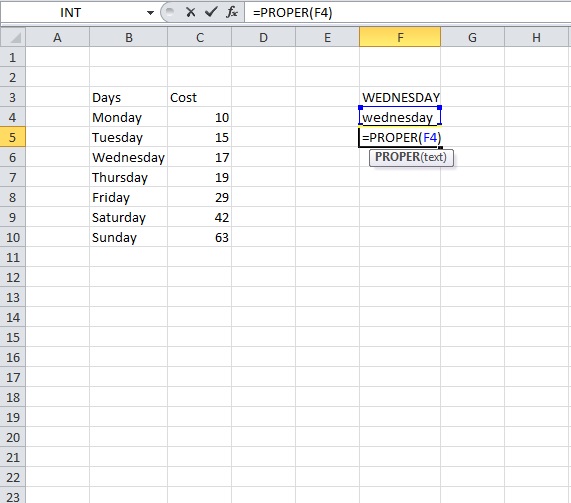Select column B header
Viewport: 571px width, 503px height.
129,37
